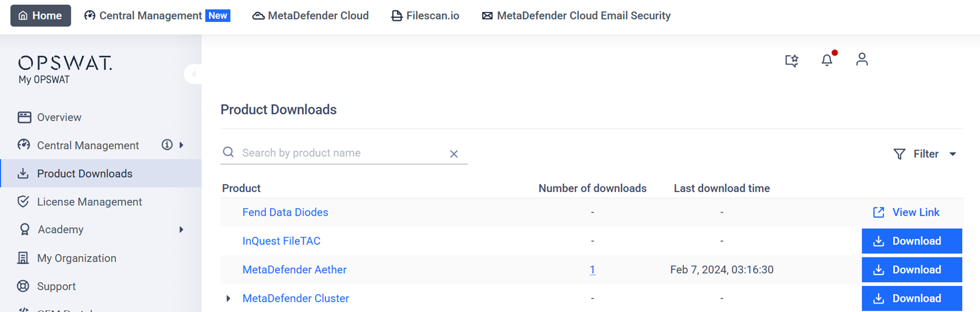Image resolution: width=980 pixels, height=312 pixels.
Task: Open Filescan.io from top navigation
Action: click(x=425, y=16)
